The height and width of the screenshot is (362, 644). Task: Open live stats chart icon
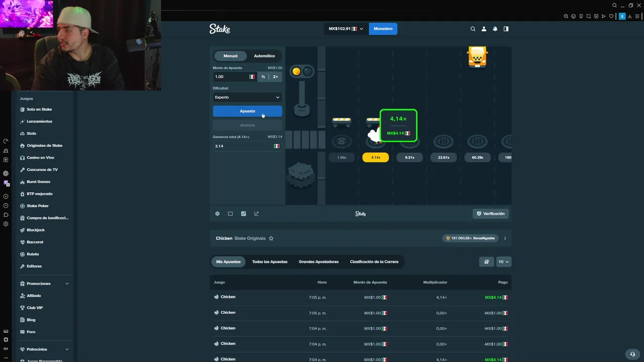point(244,214)
